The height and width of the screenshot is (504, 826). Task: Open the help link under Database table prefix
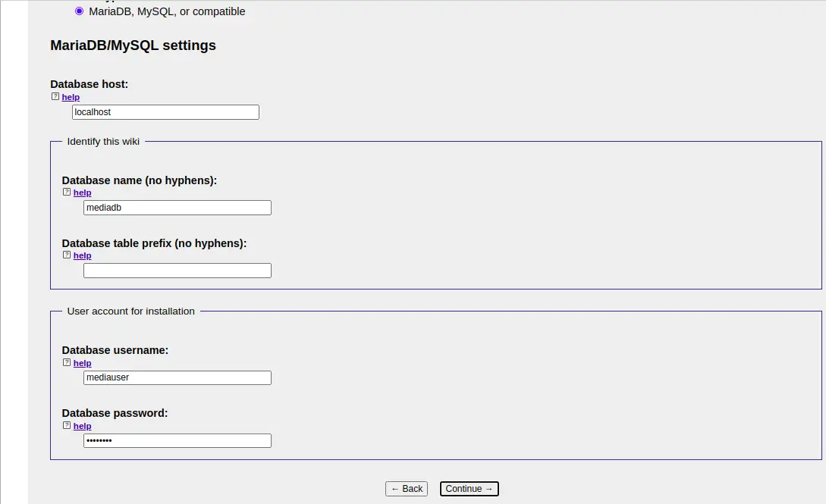[82, 255]
